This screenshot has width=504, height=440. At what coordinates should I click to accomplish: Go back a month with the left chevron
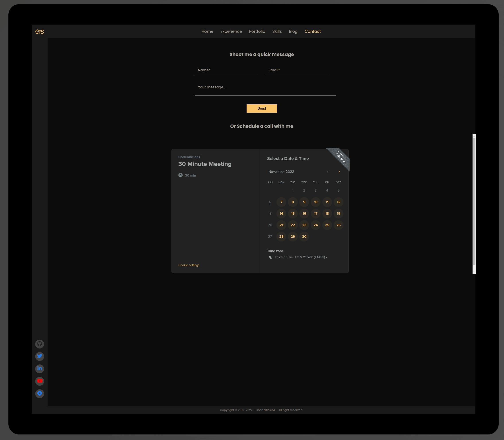(328, 172)
